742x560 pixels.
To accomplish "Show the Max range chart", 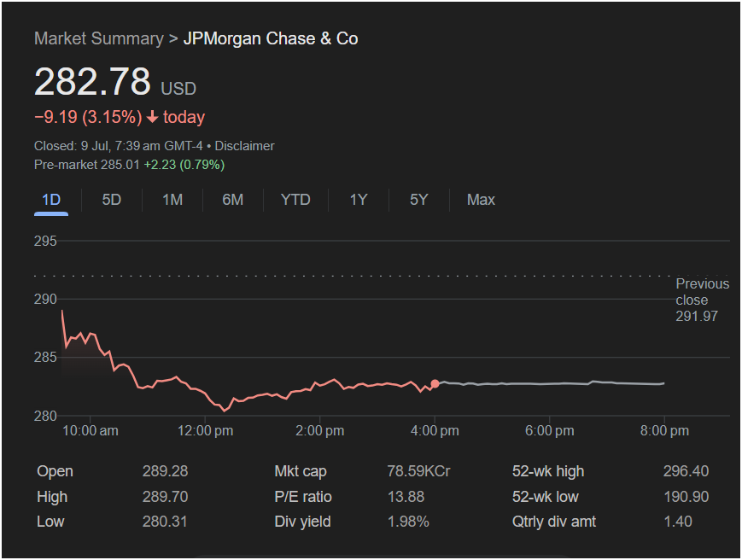I will 481,200.
